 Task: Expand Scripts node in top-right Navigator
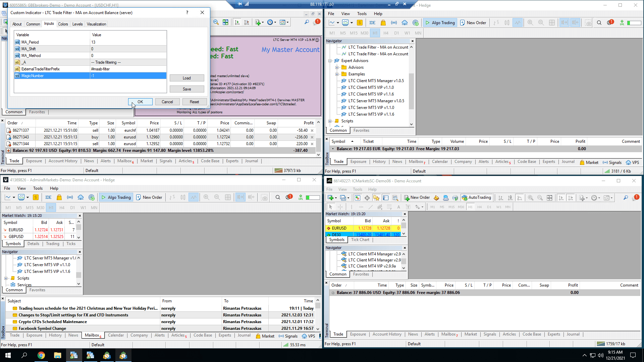pos(330,121)
